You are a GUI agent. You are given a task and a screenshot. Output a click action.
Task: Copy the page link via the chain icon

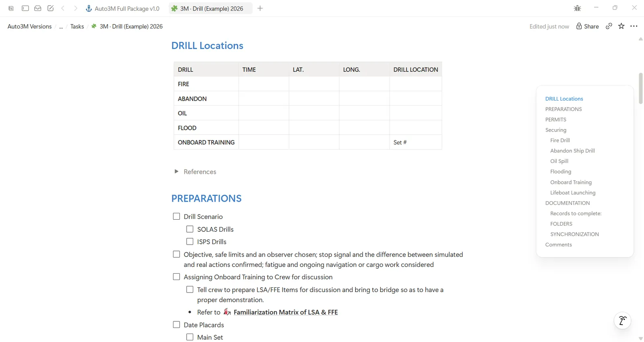609,26
